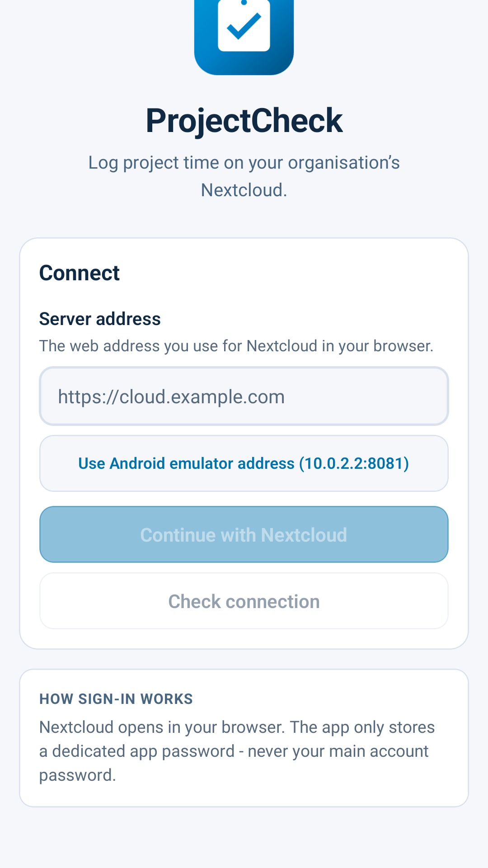
Task: Click the word Nextcloud in the tagline
Action: pos(244,190)
